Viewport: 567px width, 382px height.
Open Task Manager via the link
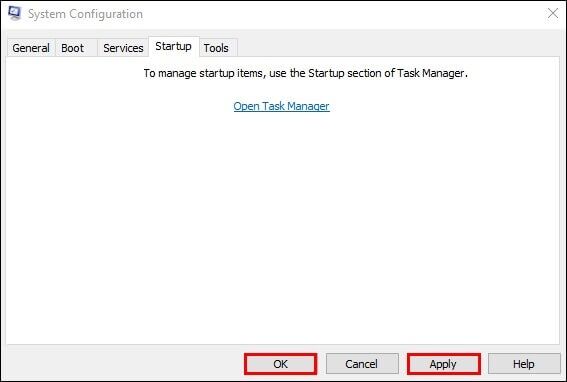click(x=281, y=106)
